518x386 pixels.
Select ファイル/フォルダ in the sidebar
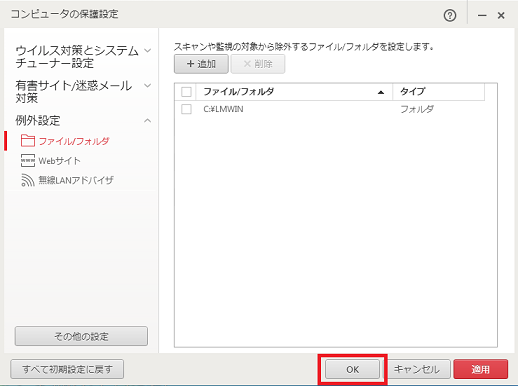click(74, 141)
